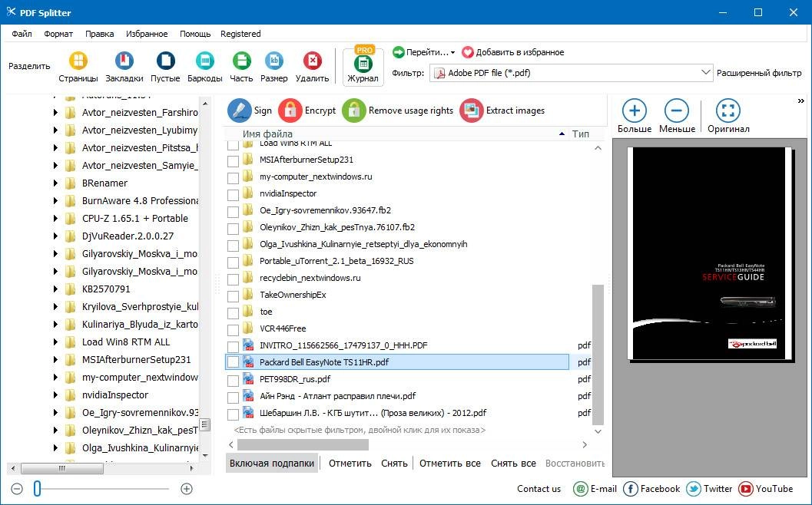Zoom in preview with Больше
Viewport: 812px width, 505px height.
click(x=635, y=111)
